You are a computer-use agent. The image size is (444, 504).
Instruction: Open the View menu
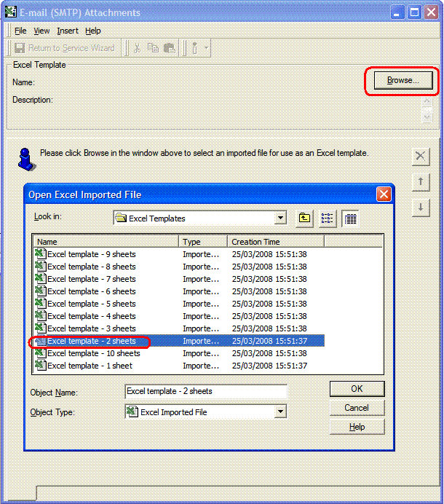(x=41, y=31)
